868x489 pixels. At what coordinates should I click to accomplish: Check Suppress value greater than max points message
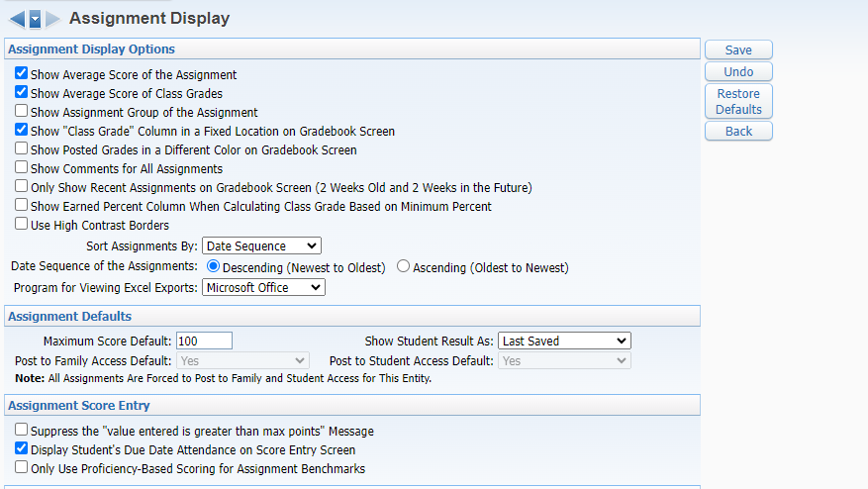tap(22, 431)
